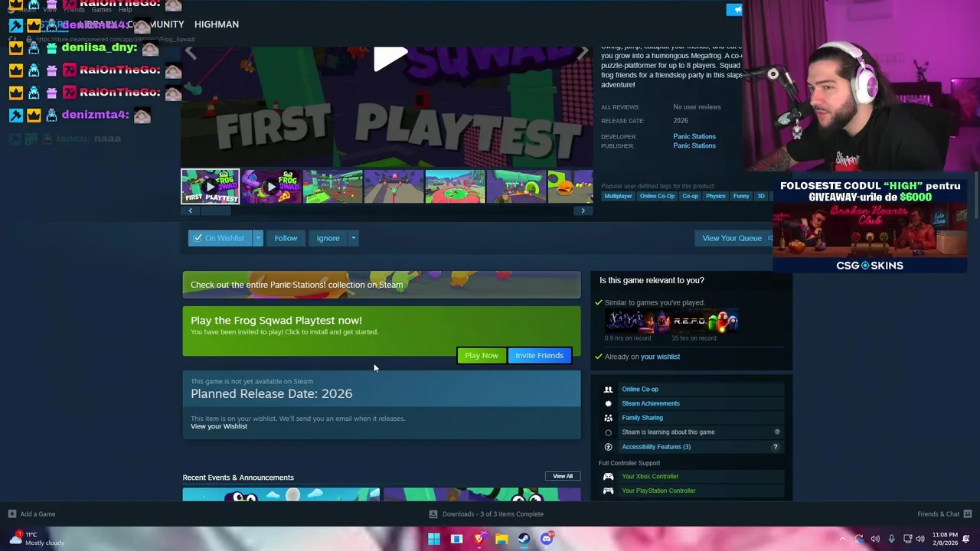Open Steam Achievements feature link
Screen dimensions: 980x551
[x=650, y=403]
